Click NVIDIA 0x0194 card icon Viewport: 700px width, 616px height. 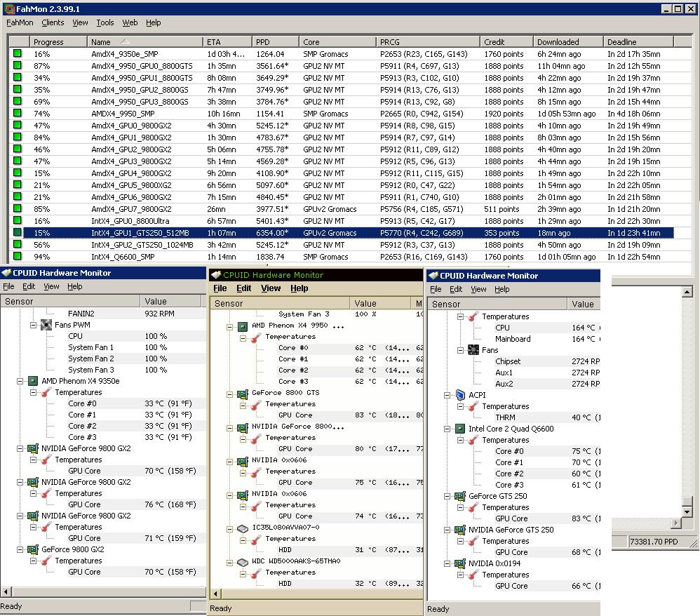pos(460,564)
